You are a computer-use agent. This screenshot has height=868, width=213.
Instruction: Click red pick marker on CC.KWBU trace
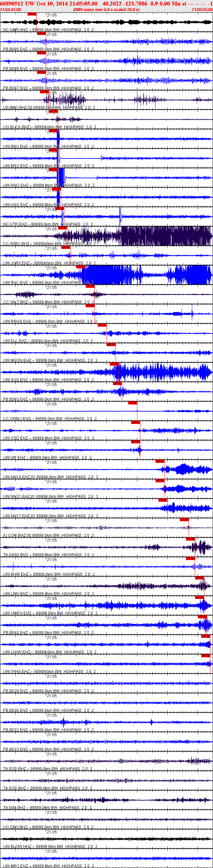(x=133, y=403)
